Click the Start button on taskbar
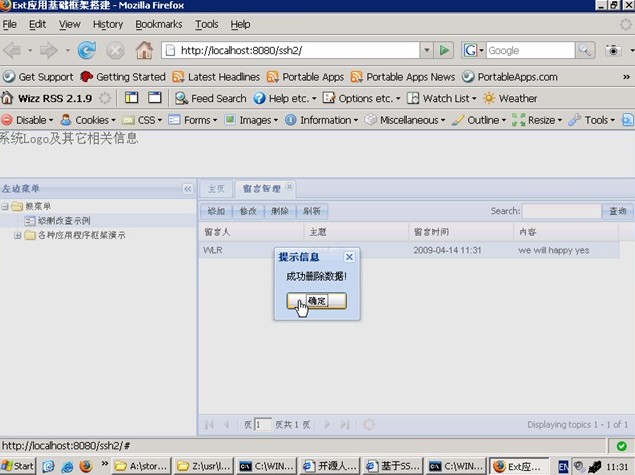This screenshot has width=635, height=475. [x=18, y=466]
